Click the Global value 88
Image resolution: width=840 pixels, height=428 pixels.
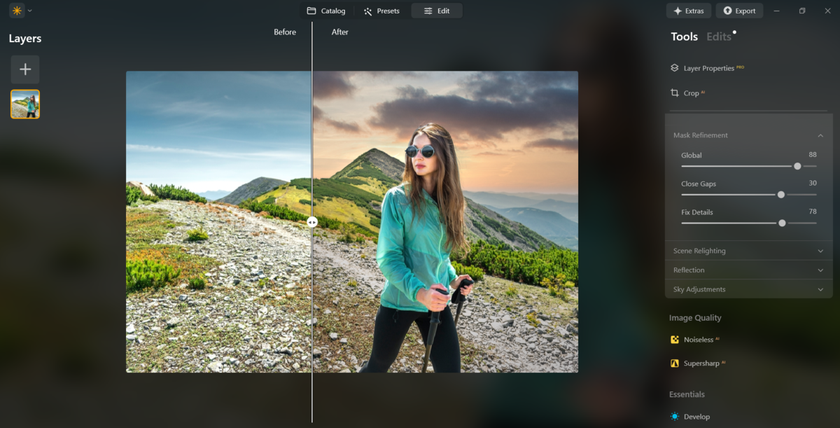click(813, 155)
